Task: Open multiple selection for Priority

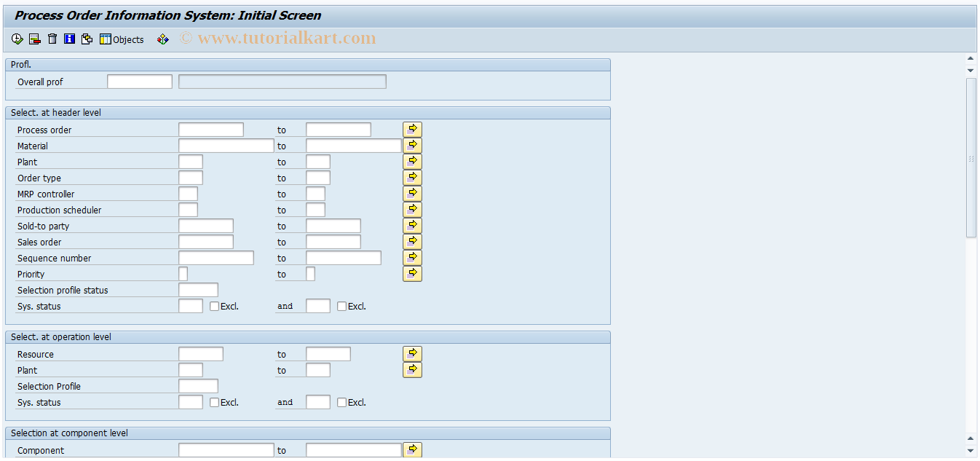Action: [x=412, y=274]
